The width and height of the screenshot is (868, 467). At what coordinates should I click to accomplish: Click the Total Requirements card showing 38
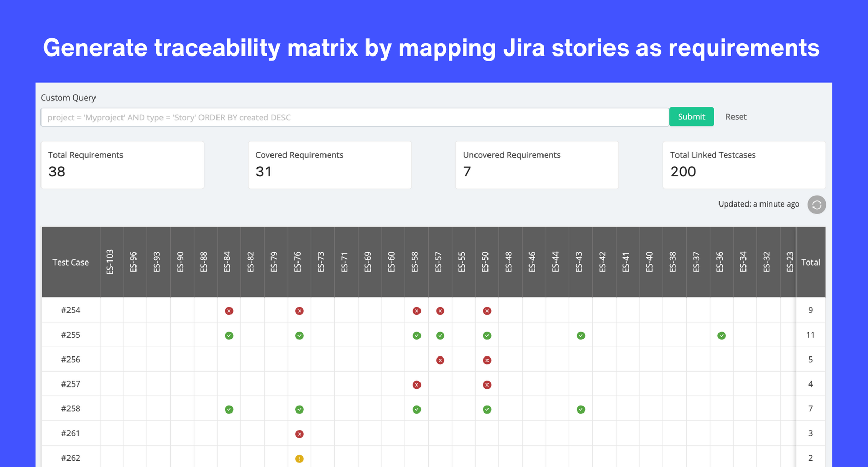123,165
